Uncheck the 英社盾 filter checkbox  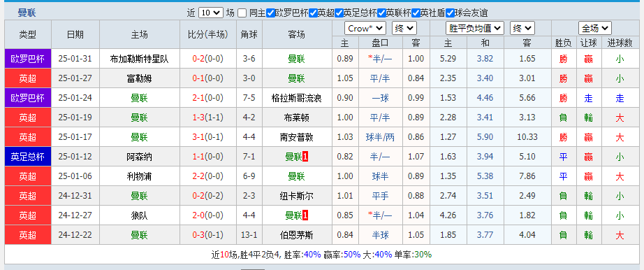click(x=416, y=13)
